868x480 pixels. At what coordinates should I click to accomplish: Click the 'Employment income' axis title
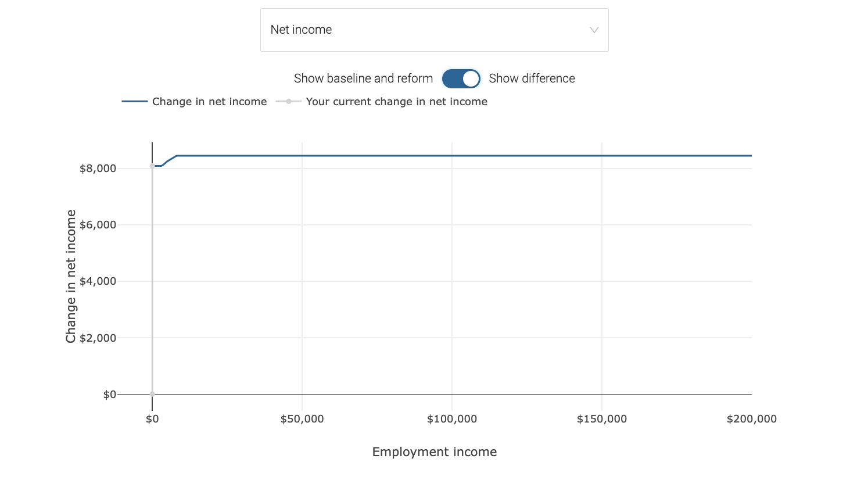pyautogui.click(x=434, y=452)
